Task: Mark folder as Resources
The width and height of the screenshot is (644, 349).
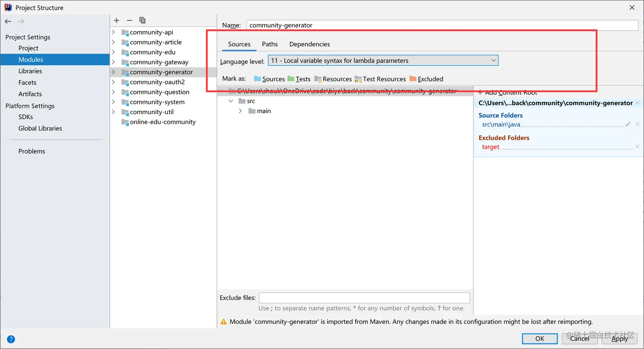Action: [x=333, y=79]
